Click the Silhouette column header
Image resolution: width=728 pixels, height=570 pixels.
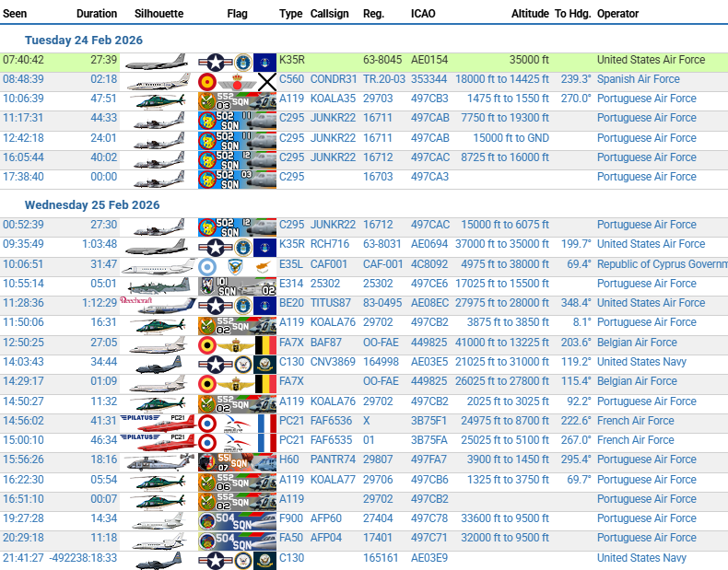click(x=159, y=14)
